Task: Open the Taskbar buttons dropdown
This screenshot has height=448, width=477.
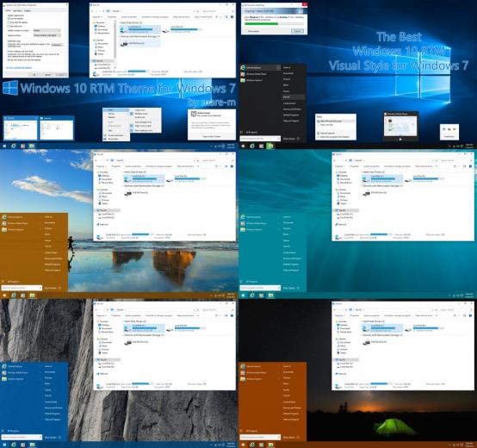Action: point(46,35)
